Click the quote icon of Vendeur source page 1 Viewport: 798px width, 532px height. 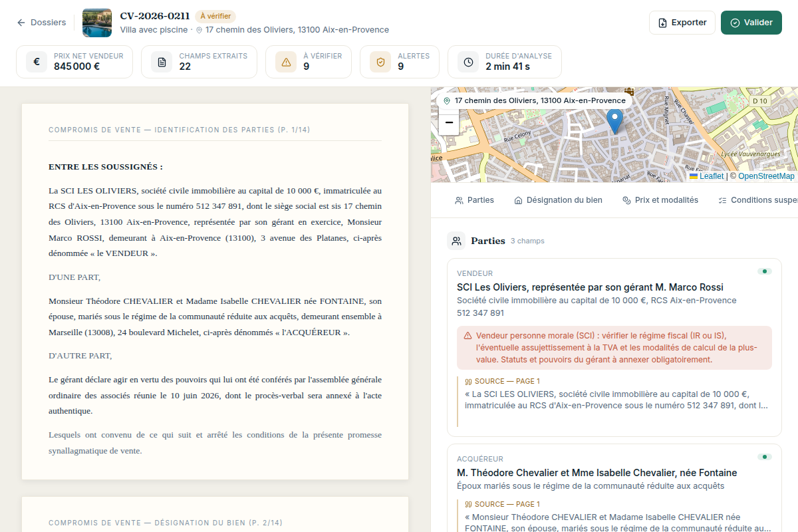[x=468, y=382]
